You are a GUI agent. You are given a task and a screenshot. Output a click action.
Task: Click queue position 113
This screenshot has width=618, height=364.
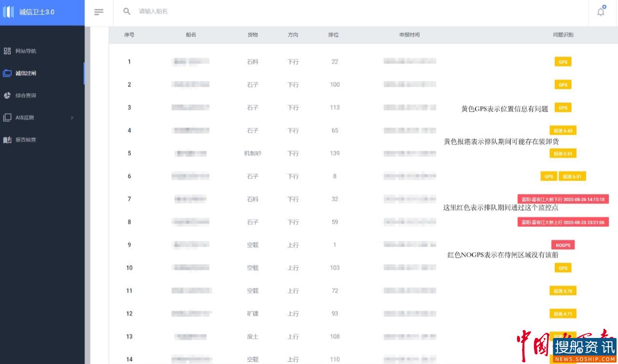(335, 108)
